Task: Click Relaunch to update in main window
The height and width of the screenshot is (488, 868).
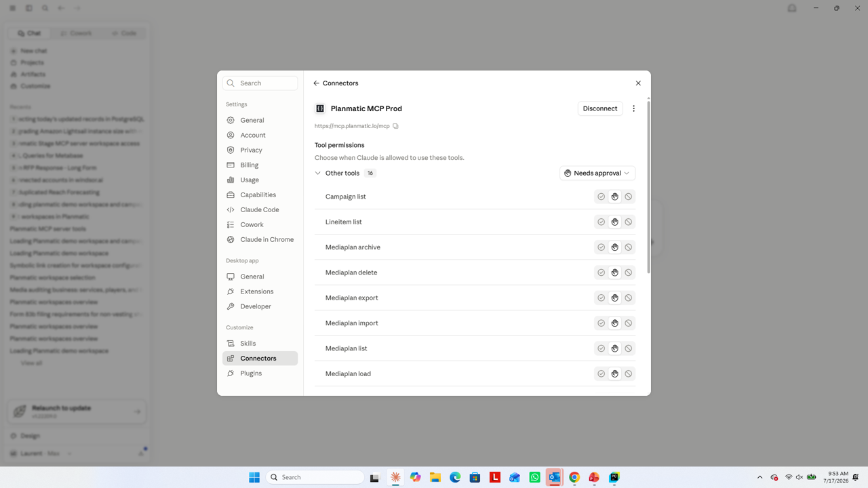Action: coord(77,411)
